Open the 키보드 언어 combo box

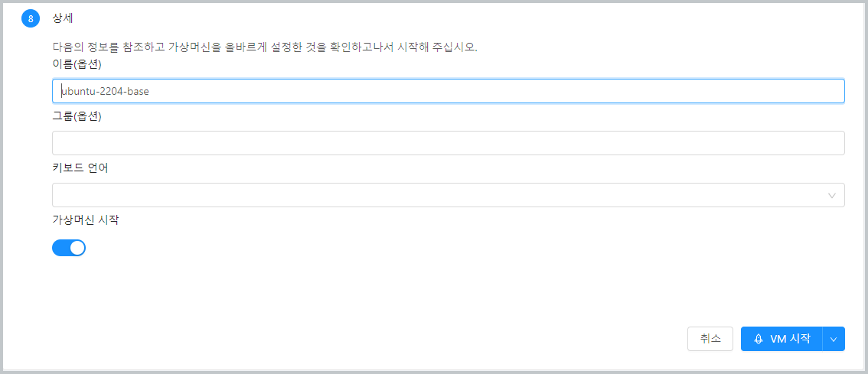coord(448,195)
